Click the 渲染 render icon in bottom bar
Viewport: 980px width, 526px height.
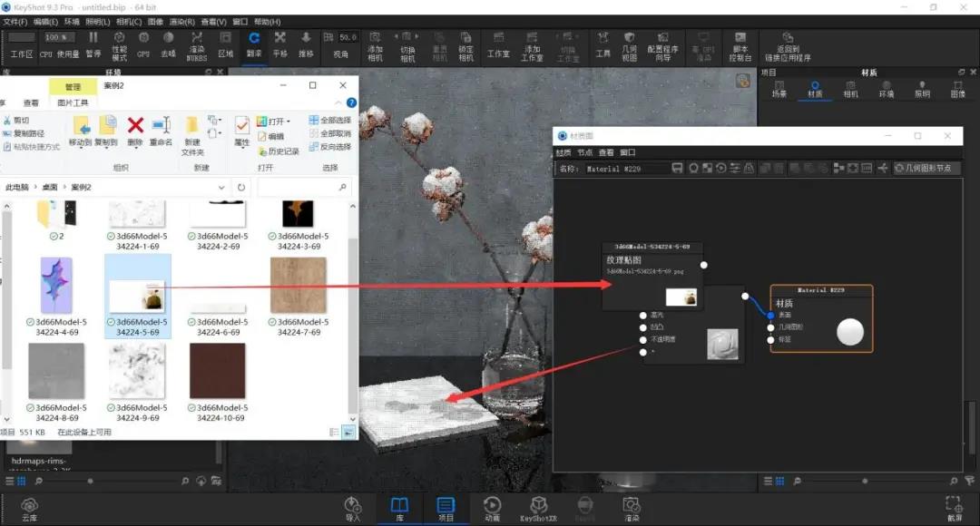click(x=632, y=509)
